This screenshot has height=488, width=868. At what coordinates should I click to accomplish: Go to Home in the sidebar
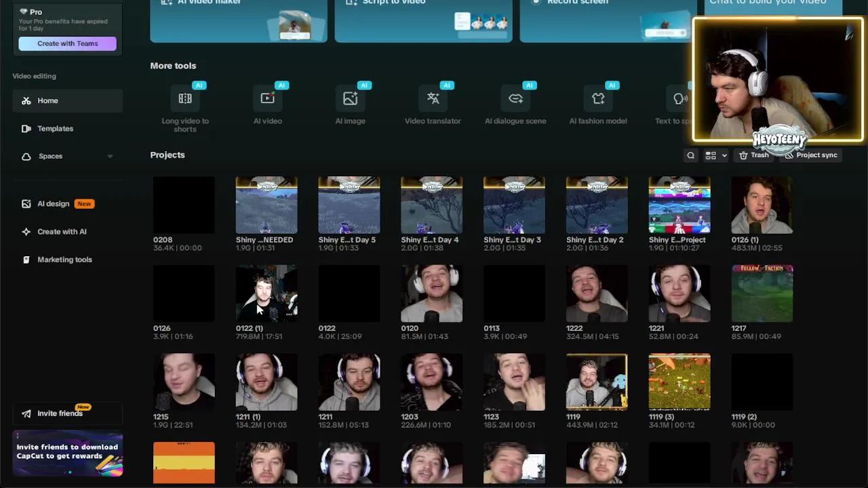pyautogui.click(x=67, y=100)
